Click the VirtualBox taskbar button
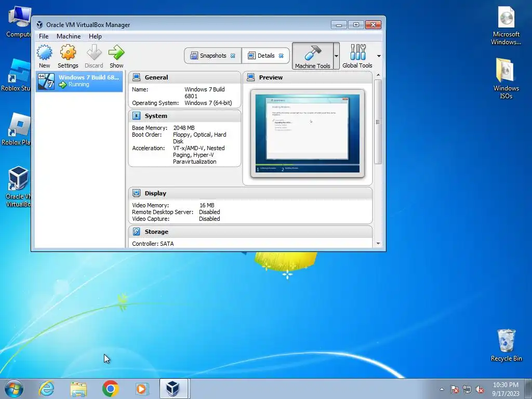 click(174, 389)
